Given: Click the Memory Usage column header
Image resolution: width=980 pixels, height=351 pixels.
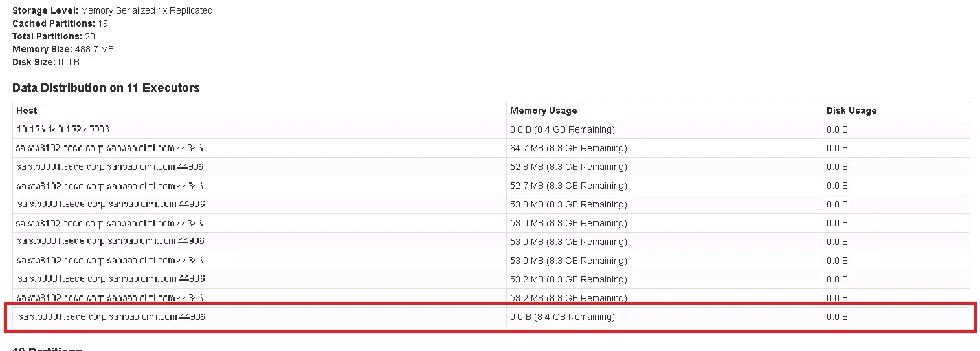Looking at the screenshot, I should pos(543,111).
